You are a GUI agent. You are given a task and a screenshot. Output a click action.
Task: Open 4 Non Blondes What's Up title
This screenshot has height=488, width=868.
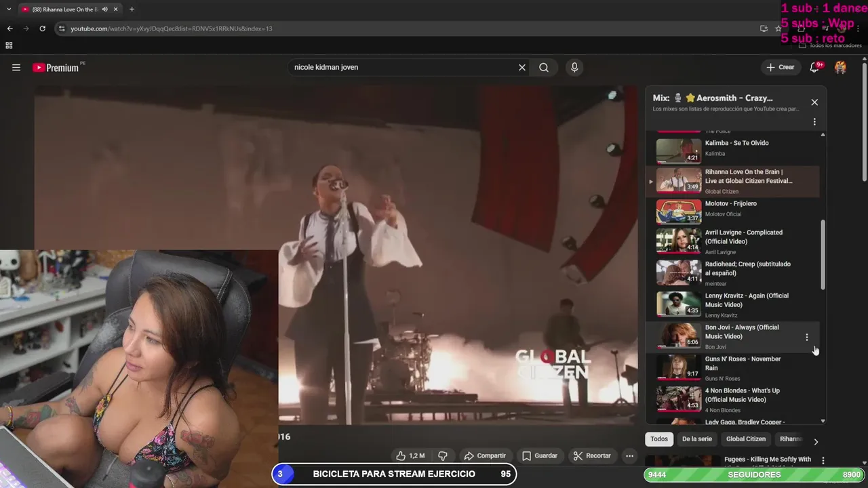[743, 395]
